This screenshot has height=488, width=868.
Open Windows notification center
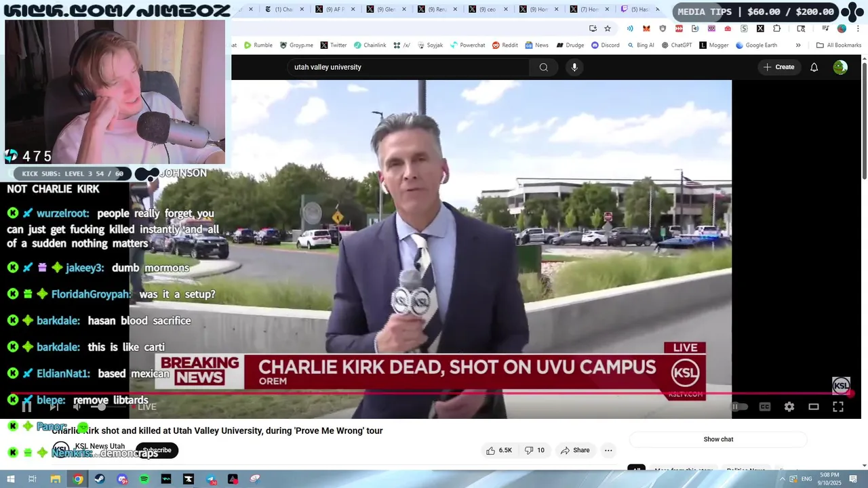pyautogui.click(x=853, y=479)
